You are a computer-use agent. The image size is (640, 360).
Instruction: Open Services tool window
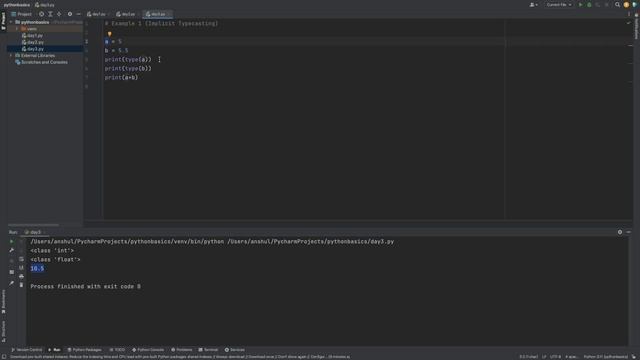(235, 350)
